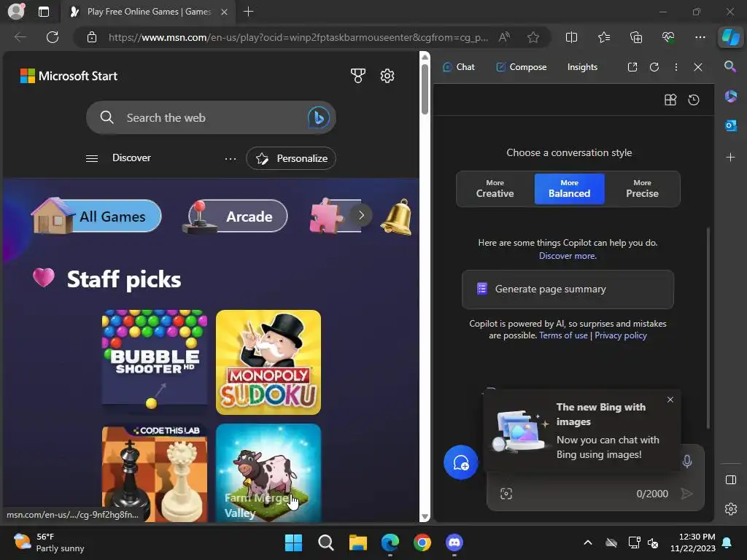
Task: Open the Terms of use link
Action: pos(563,335)
